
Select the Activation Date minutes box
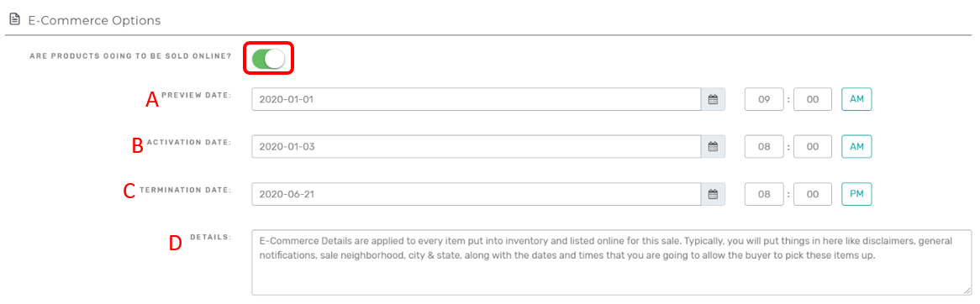pos(813,147)
